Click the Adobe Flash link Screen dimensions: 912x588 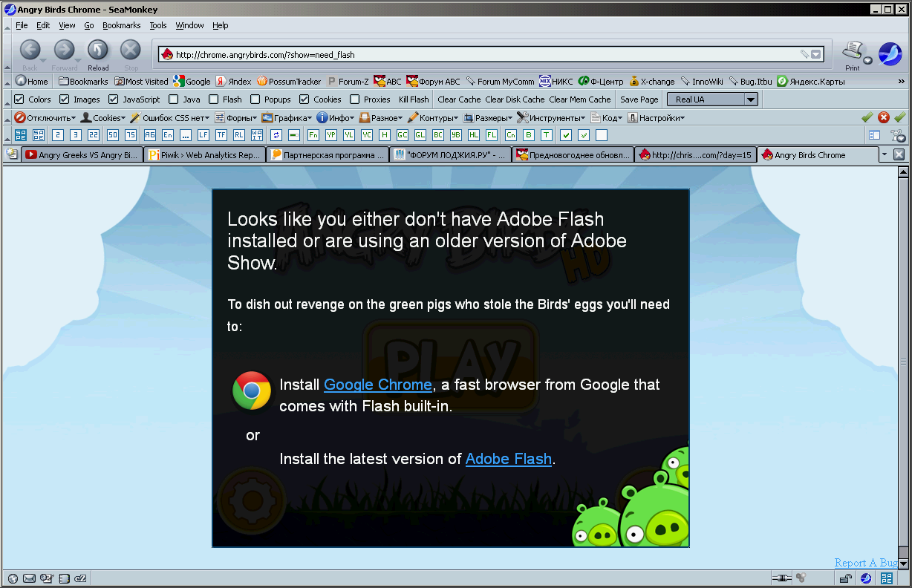click(x=509, y=459)
